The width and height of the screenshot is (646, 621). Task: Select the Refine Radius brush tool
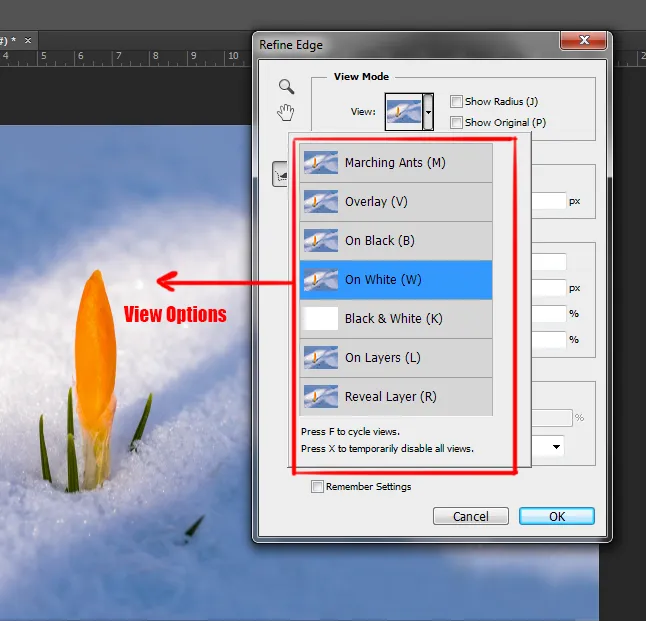(x=280, y=174)
